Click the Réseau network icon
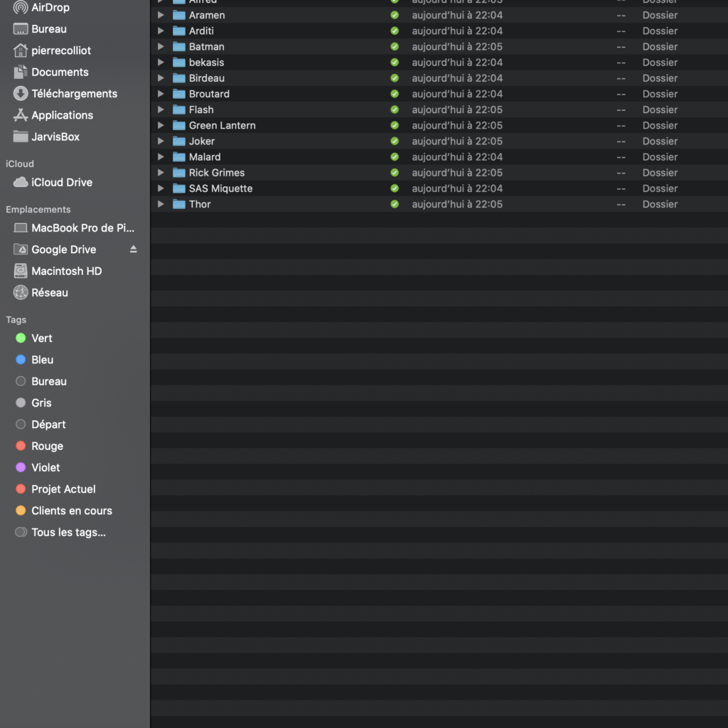The height and width of the screenshot is (728, 728). pos(21,292)
